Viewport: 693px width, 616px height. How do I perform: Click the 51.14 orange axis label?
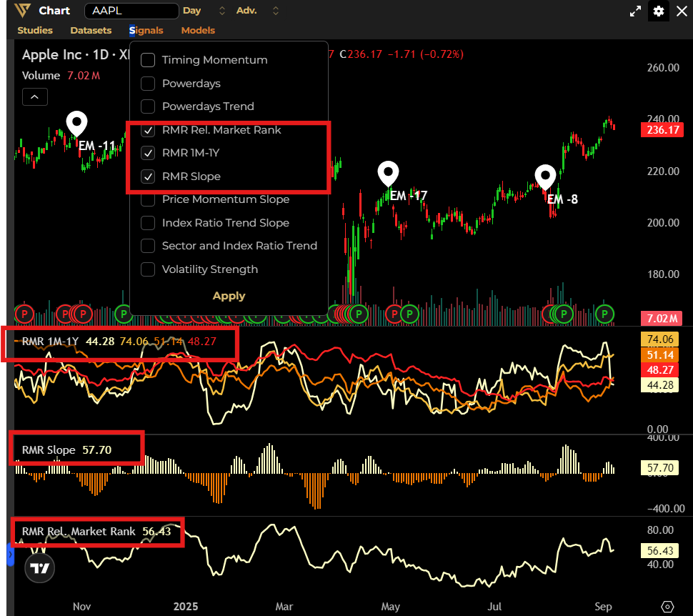click(x=660, y=354)
